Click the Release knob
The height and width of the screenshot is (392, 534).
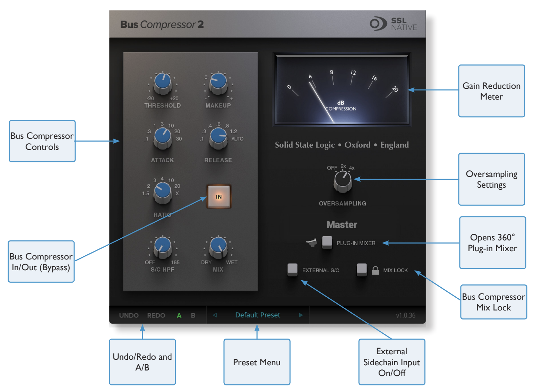218,138
